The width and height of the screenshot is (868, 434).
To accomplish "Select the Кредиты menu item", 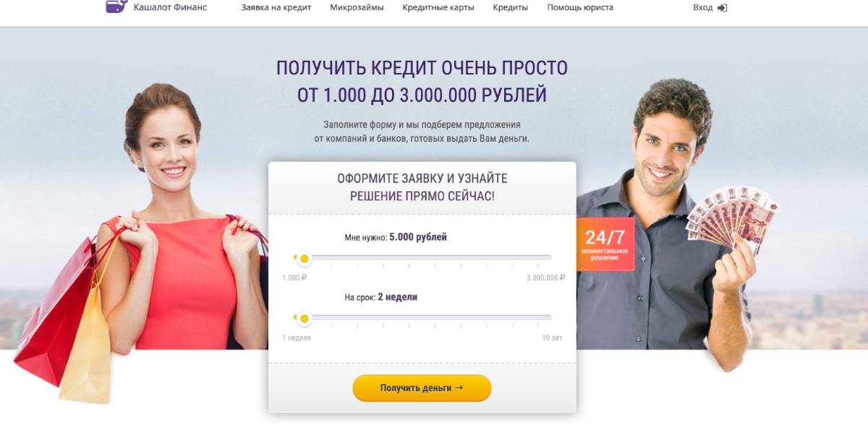I will [511, 8].
